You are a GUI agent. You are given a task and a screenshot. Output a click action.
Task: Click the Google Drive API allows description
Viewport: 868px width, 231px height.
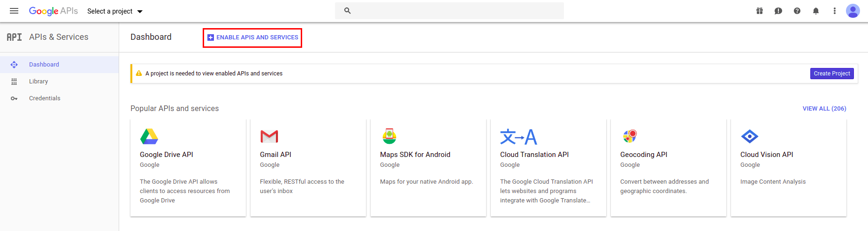point(185,191)
